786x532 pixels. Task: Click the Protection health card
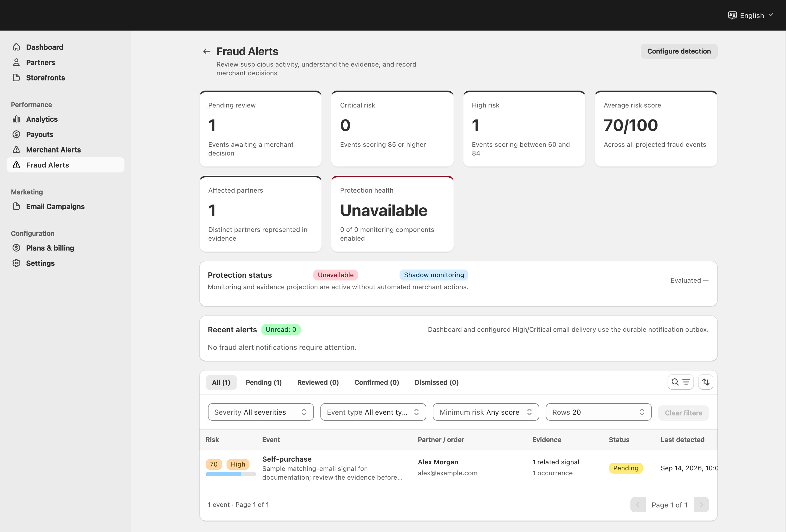(x=392, y=214)
